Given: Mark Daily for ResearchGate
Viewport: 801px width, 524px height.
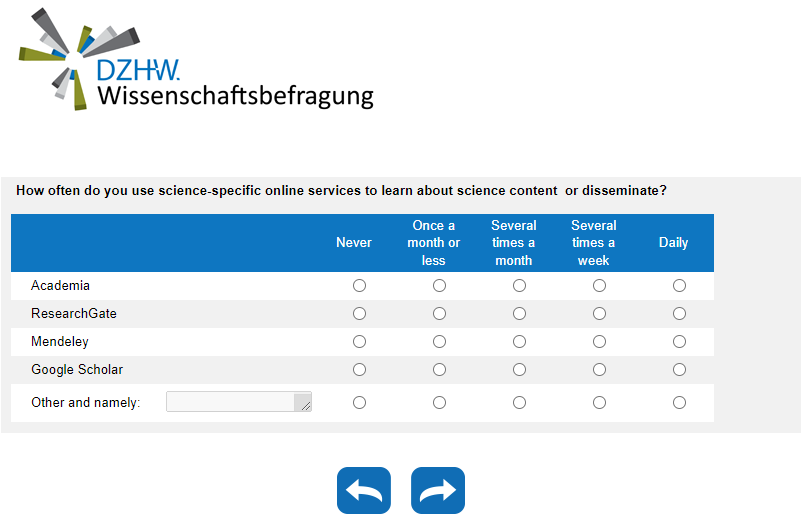Looking at the screenshot, I should (x=680, y=314).
